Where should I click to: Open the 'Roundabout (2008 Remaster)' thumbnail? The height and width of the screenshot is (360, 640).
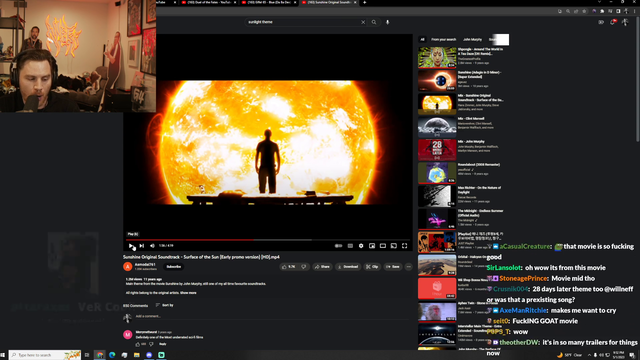coord(437,173)
